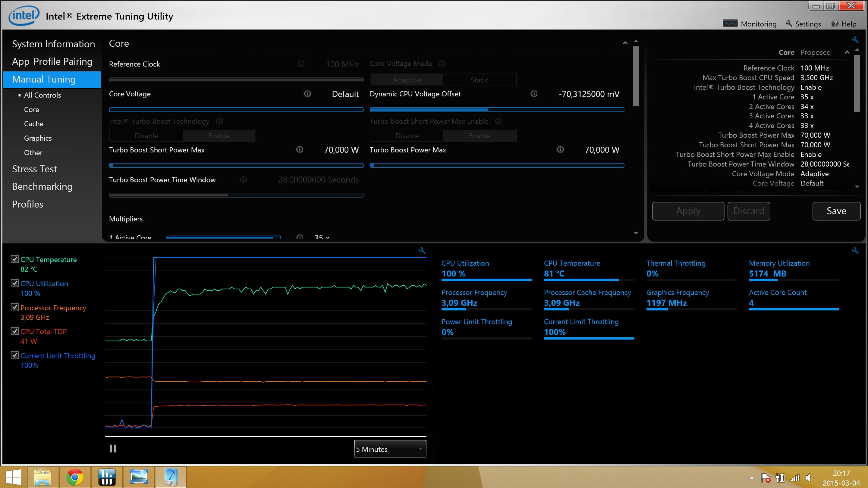This screenshot has height=488, width=868.
Task: Open System Information section
Action: 54,44
